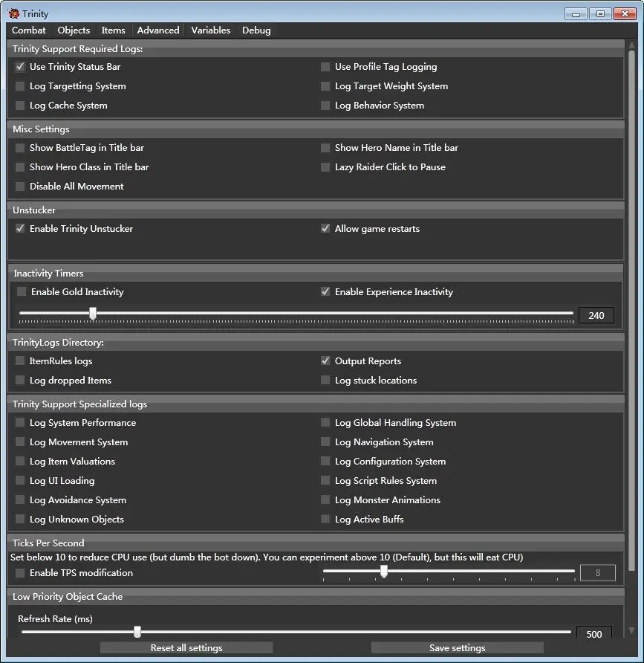
Task: Click the inactivity timer value field 240
Action: [x=596, y=315]
